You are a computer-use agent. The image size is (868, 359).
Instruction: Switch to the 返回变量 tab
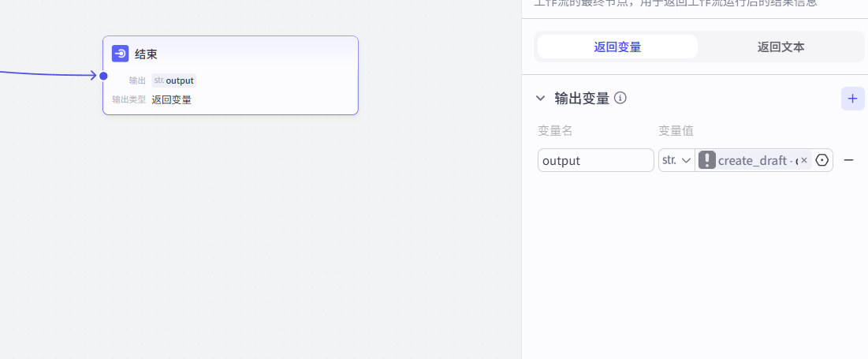point(617,47)
